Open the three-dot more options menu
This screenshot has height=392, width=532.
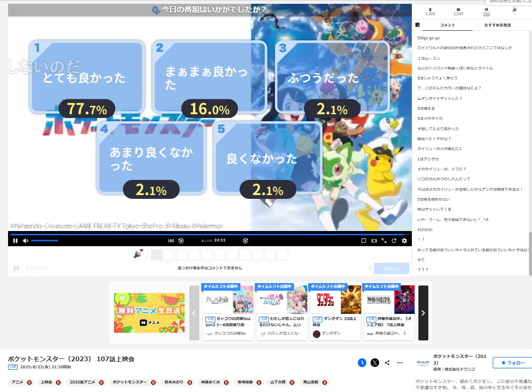400,363
